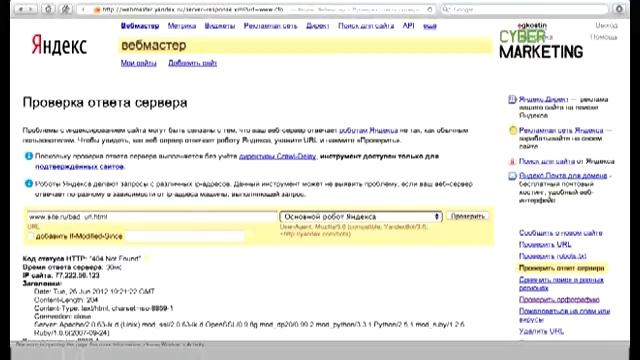The image size is (640, 360).
Task: Expand the 'ещё' more services link
Action: tap(430, 26)
